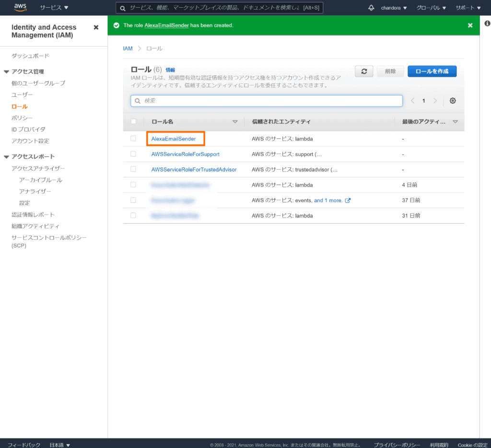
Task: Open the サービス dropdown menu
Action: point(54,8)
